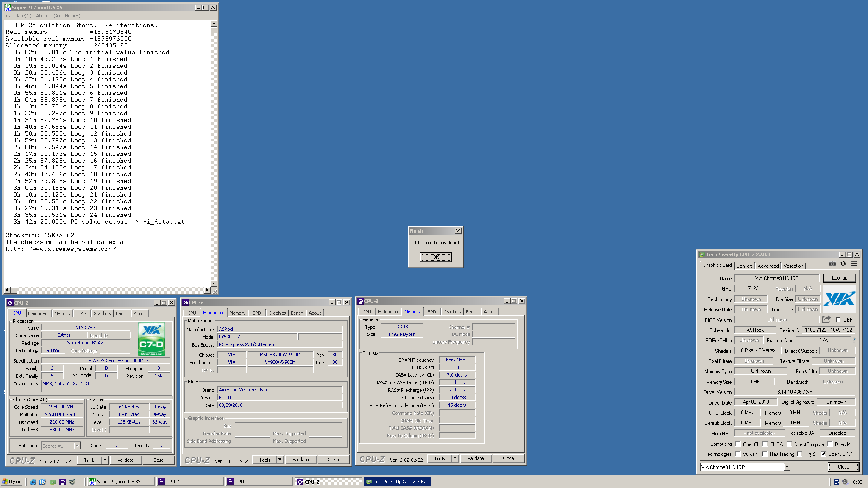Open the Calculate menu in Super PI
Viewport: 868px width, 488px height.
pyautogui.click(x=18, y=16)
